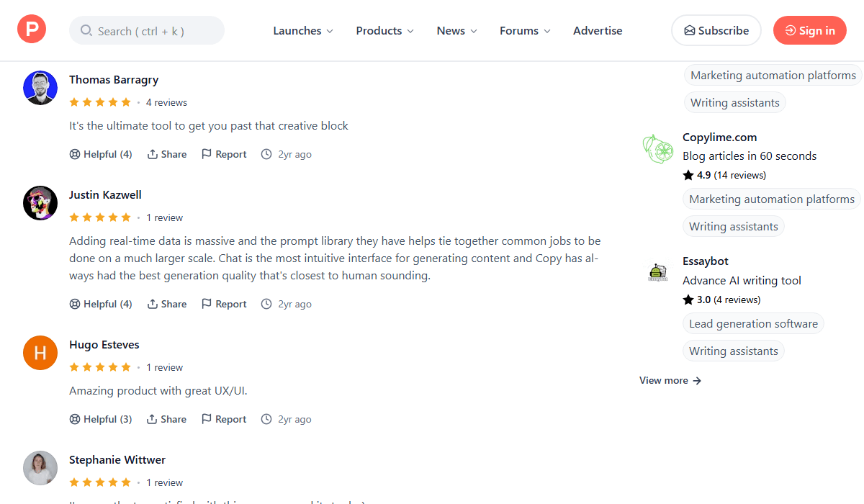
Task: Click the Essaybot logo icon
Action: pyautogui.click(x=657, y=273)
